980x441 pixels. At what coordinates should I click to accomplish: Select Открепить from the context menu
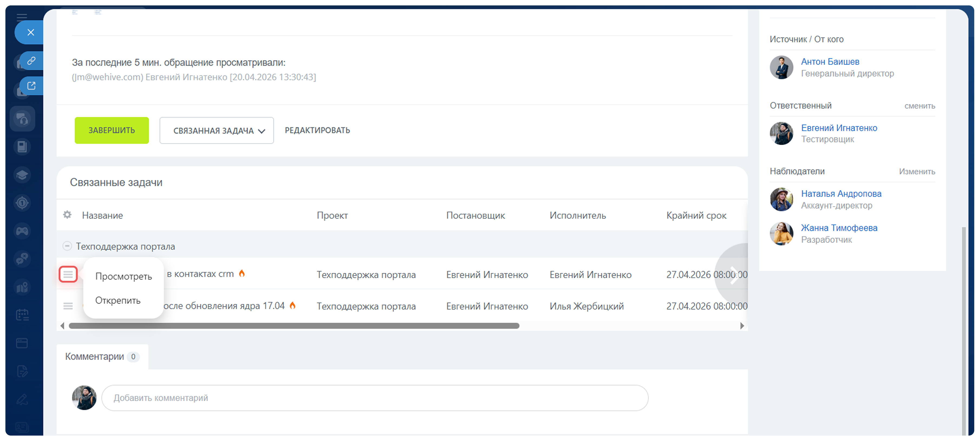(x=117, y=301)
